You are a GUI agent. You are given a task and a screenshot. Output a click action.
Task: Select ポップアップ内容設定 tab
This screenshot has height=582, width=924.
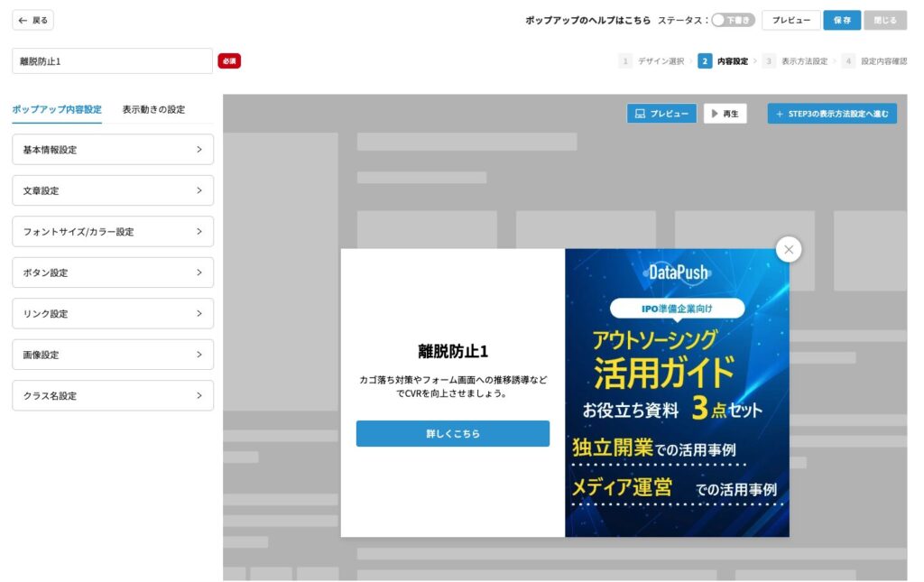click(57, 109)
